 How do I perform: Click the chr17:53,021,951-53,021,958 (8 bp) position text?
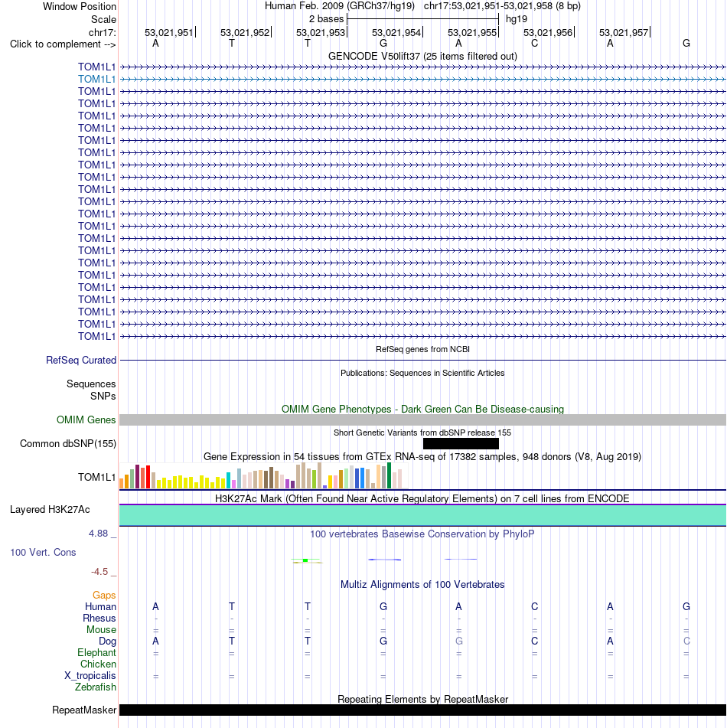point(502,6)
